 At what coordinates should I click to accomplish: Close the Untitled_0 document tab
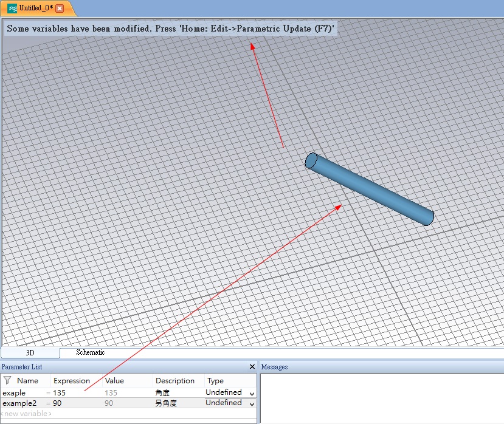pyautogui.click(x=60, y=9)
